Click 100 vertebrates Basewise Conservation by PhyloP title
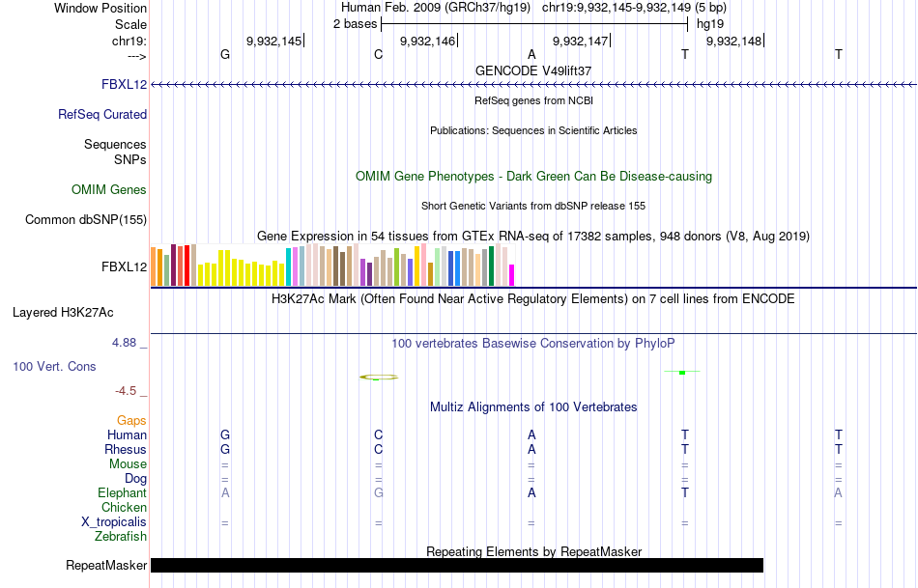918x588 pixels. tap(533, 344)
